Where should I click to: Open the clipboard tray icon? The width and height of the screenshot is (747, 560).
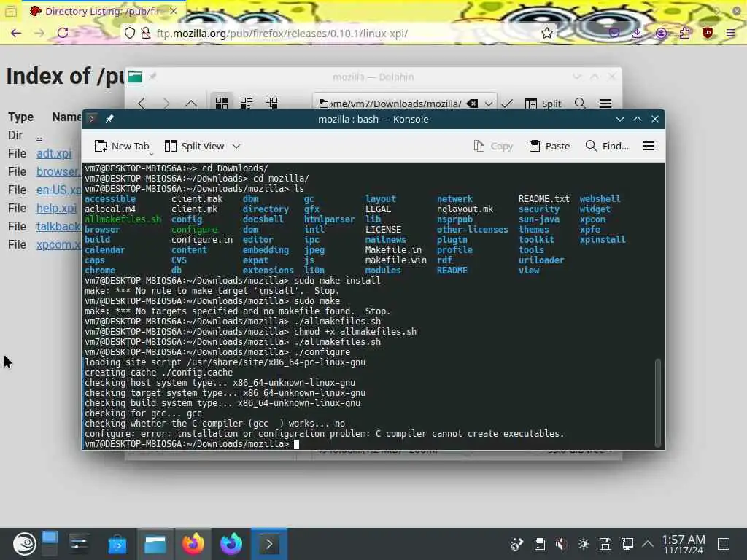pyautogui.click(x=539, y=544)
